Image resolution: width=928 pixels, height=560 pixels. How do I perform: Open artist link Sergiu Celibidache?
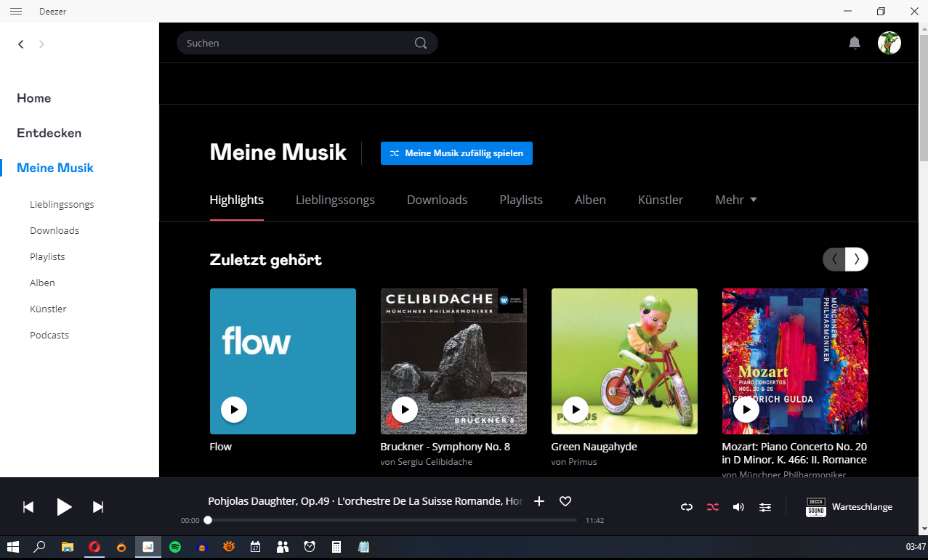[434, 462]
